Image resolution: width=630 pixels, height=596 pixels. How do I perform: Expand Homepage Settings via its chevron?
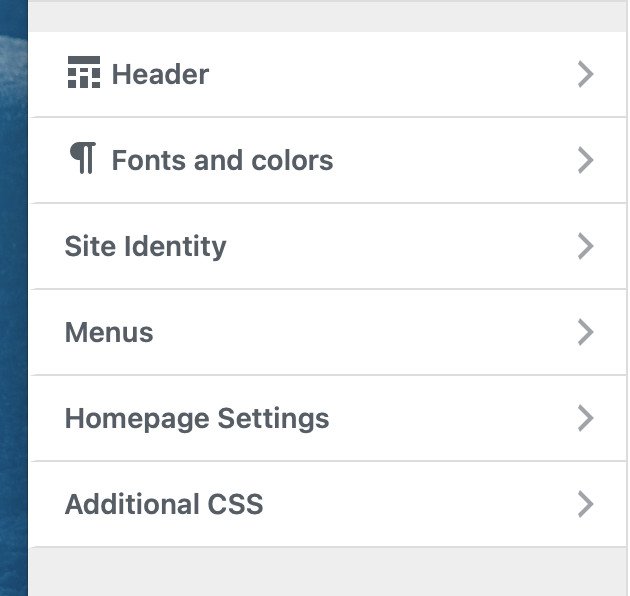click(x=586, y=418)
